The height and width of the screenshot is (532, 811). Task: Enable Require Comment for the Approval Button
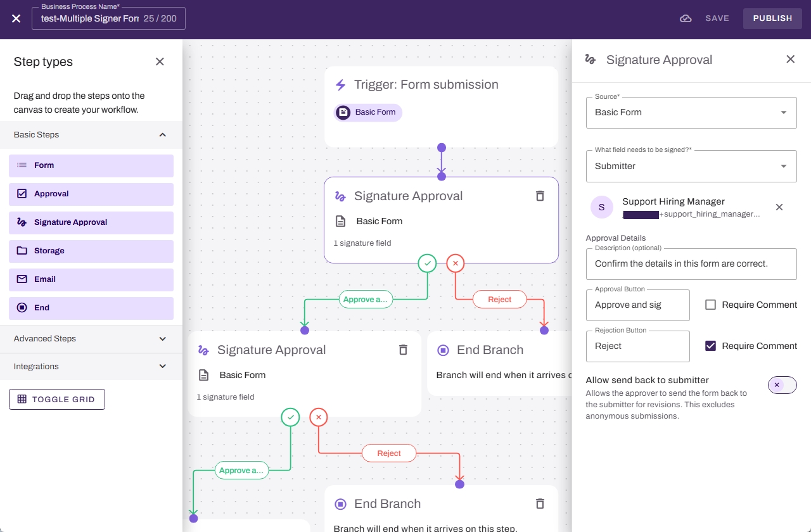[x=710, y=305]
